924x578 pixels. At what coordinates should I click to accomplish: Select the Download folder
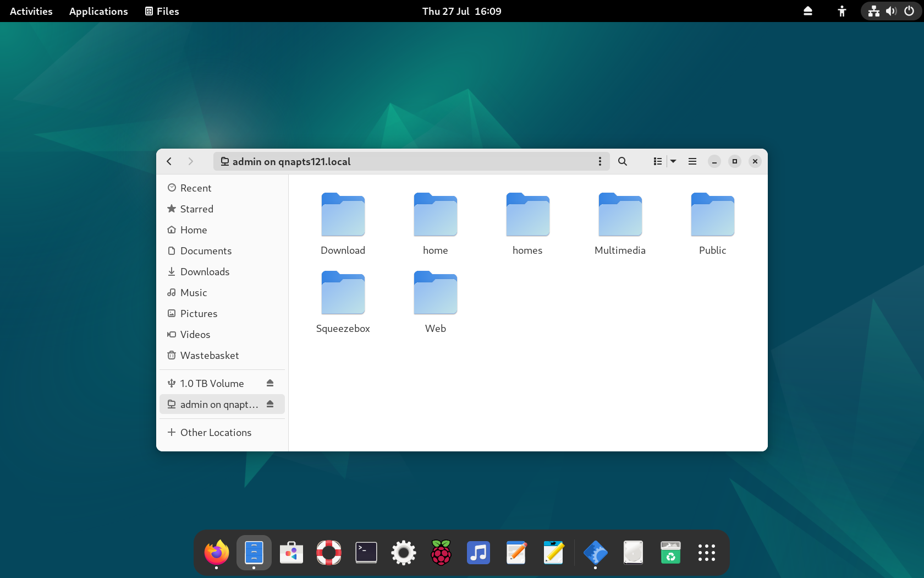(343, 224)
